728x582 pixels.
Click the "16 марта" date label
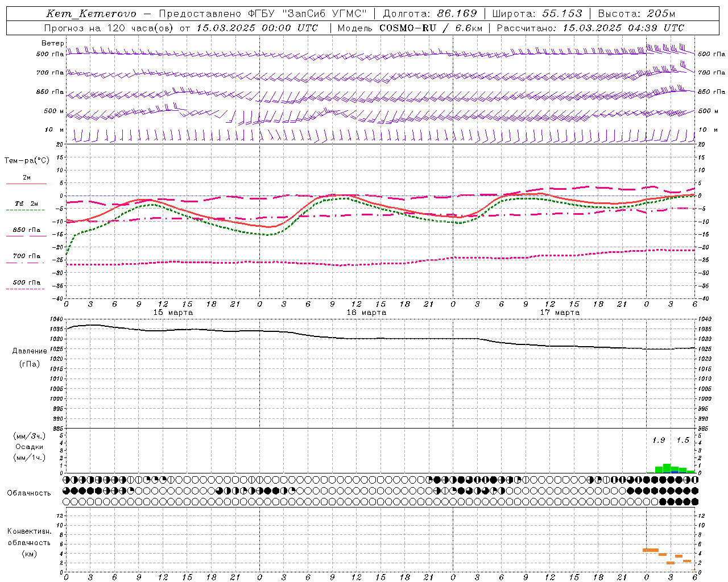[366, 313]
